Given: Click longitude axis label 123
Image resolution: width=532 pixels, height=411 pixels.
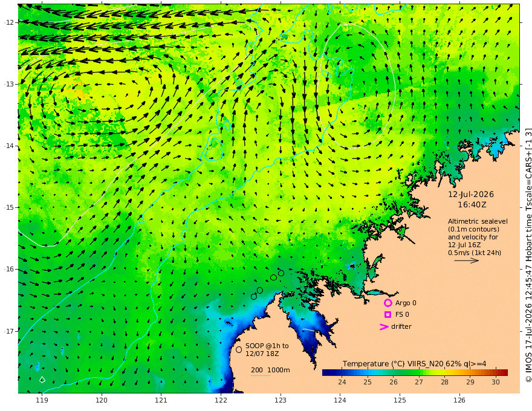Looking at the screenshot, I should pyautogui.click(x=281, y=400).
